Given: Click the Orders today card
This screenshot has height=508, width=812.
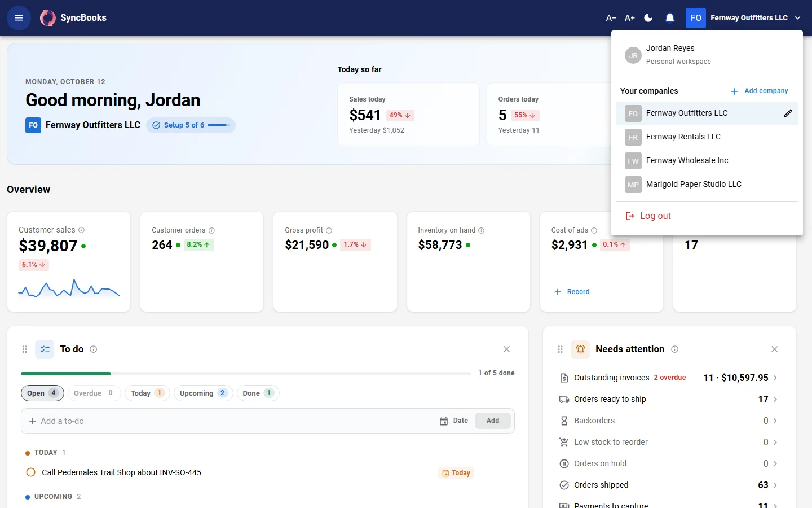Looking at the screenshot, I should pos(550,115).
